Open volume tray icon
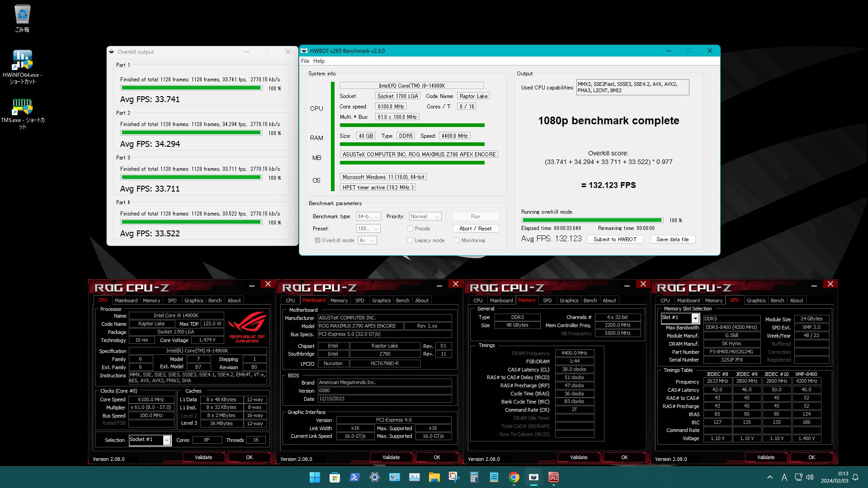The width and height of the screenshot is (868, 488). pos(809,477)
